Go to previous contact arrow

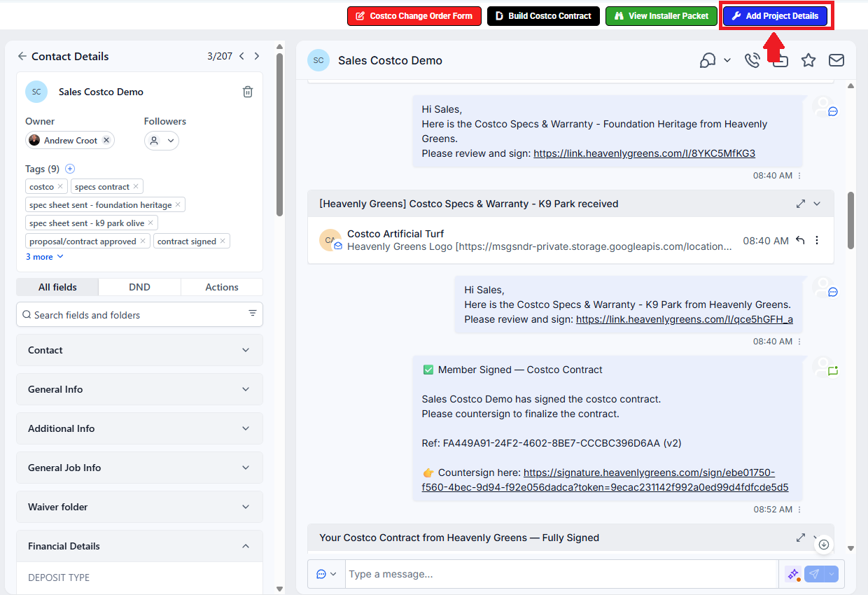(241, 56)
